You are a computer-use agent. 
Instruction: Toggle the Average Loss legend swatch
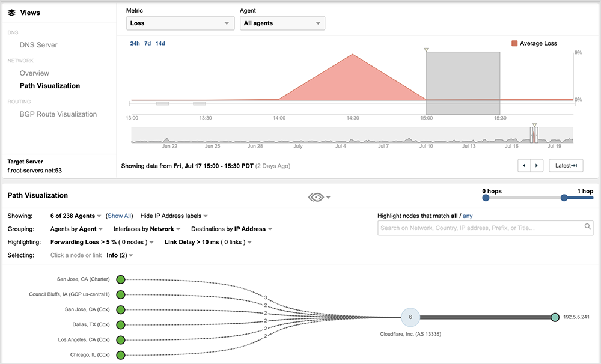point(514,43)
